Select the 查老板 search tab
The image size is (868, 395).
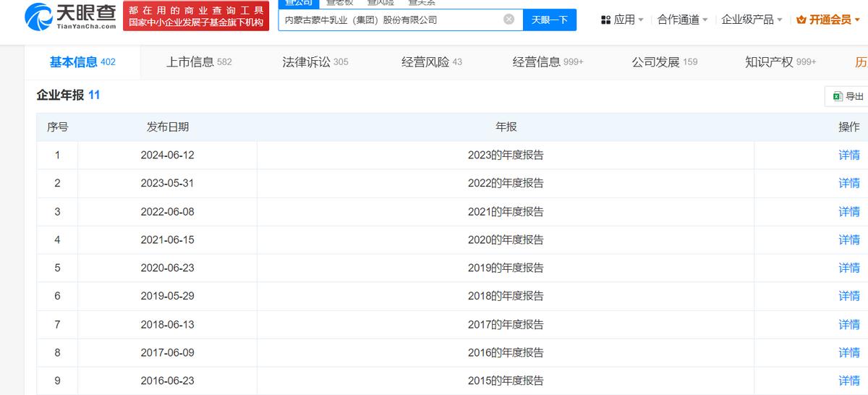click(x=339, y=3)
